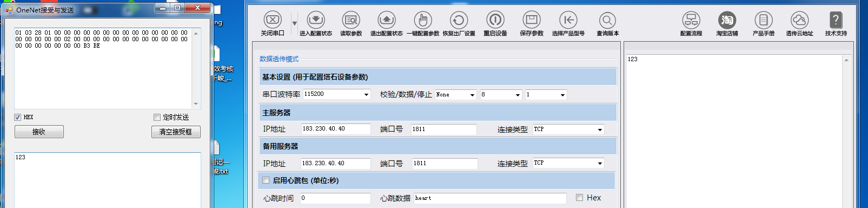Open the 淘宝店铺 icon
This screenshot has width=868, height=208.
tap(727, 20)
